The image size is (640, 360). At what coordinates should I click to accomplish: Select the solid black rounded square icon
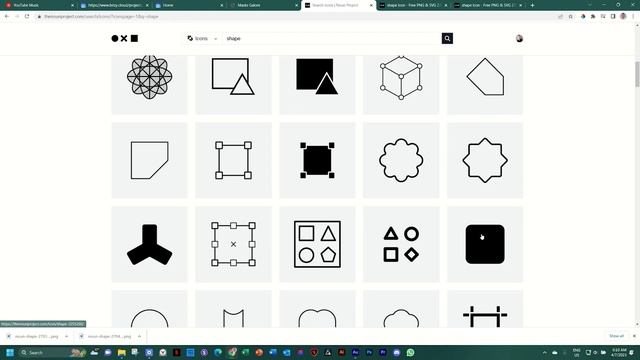click(485, 244)
